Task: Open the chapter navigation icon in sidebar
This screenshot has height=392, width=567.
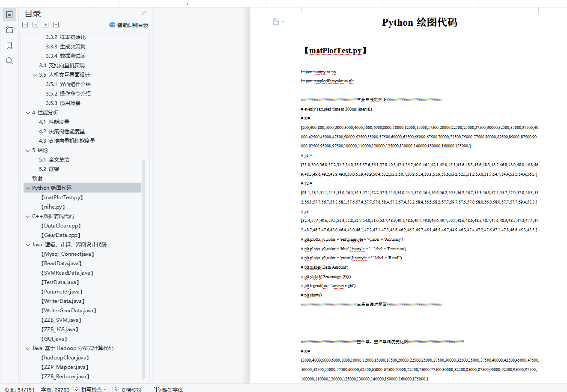Action: tap(9, 30)
